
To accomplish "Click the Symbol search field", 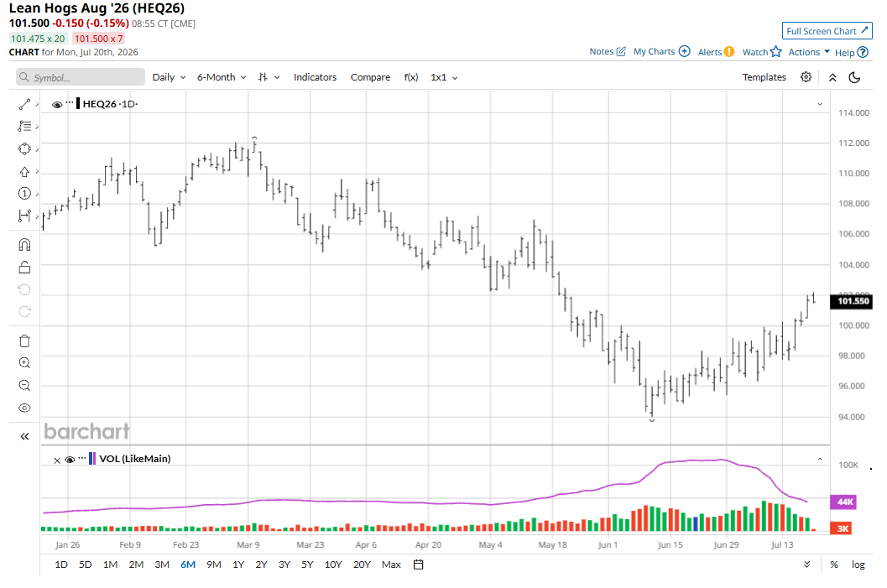I will (x=81, y=77).
